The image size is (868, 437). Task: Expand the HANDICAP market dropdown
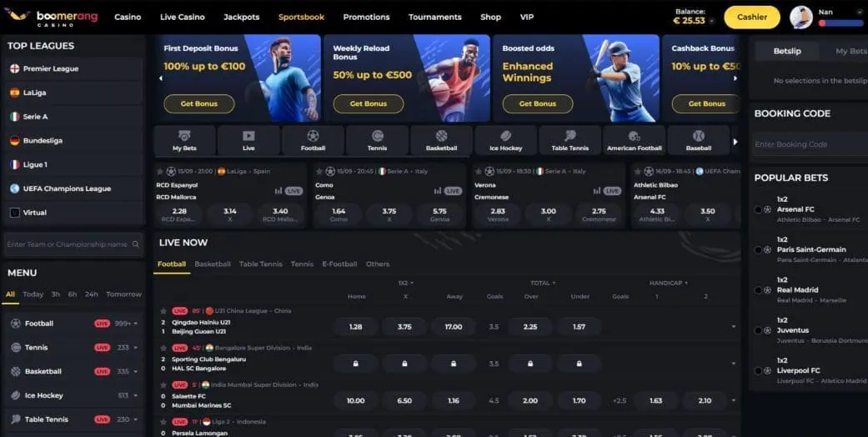pyautogui.click(x=668, y=284)
